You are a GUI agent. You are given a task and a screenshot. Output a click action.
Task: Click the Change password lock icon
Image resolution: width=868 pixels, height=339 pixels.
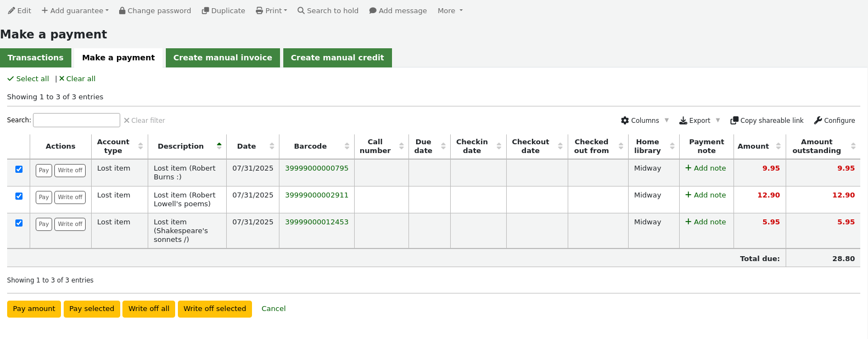point(122,10)
